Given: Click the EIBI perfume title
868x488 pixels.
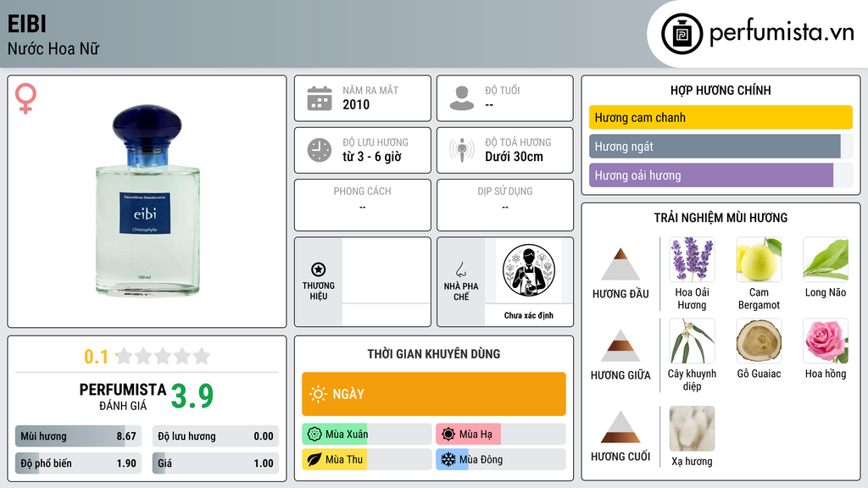Looking at the screenshot, I should click(x=26, y=24).
